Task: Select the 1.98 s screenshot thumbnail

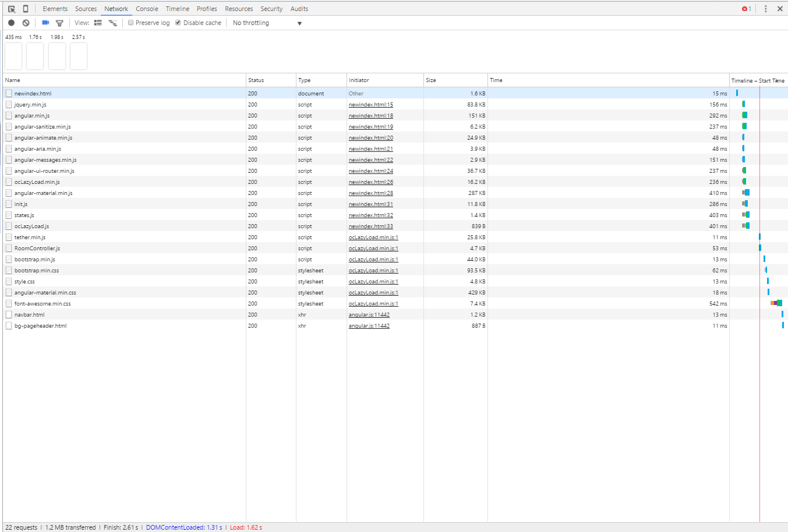Action: [57, 56]
